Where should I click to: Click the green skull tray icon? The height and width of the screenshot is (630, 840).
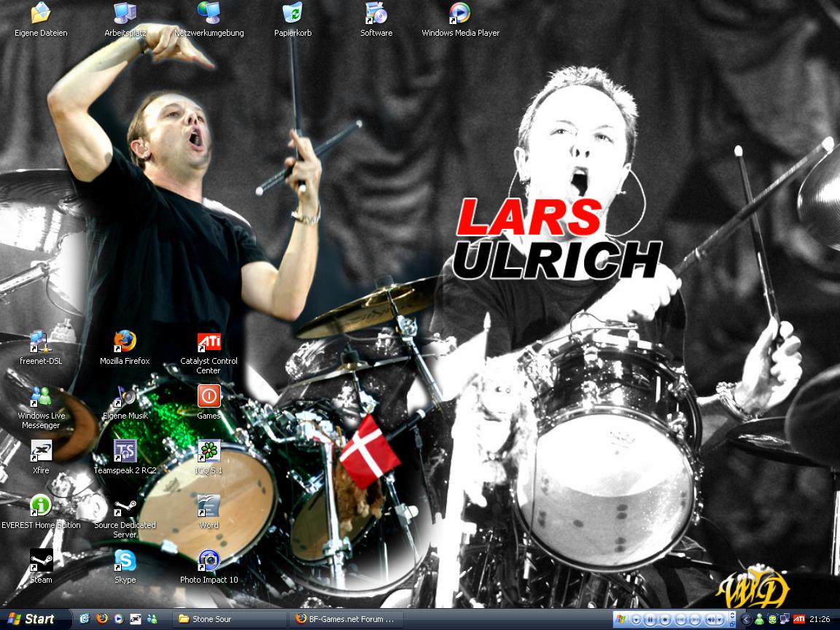tap(771, 619)
